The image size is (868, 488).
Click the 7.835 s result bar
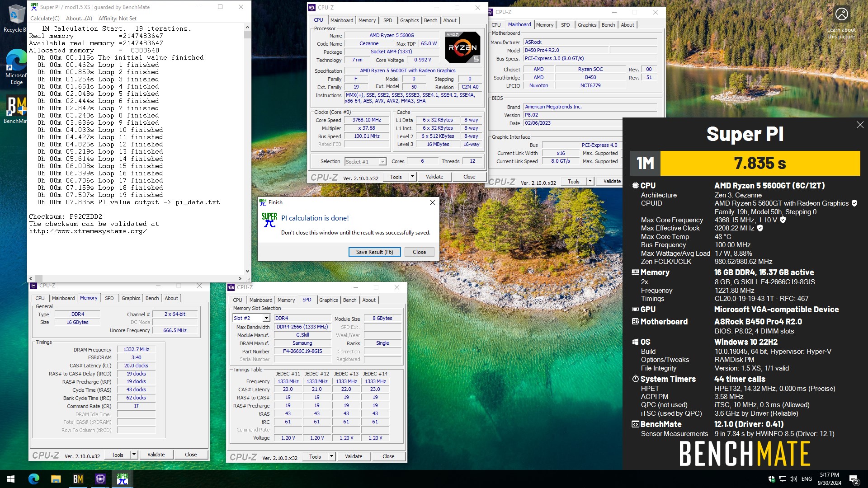click(x=760, y=163)
